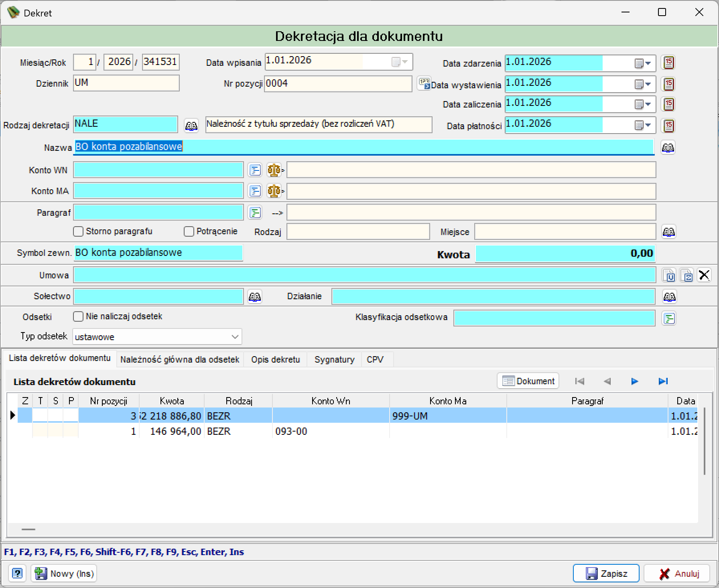Check Nie naliczaj odsetek option

(78, 316)
